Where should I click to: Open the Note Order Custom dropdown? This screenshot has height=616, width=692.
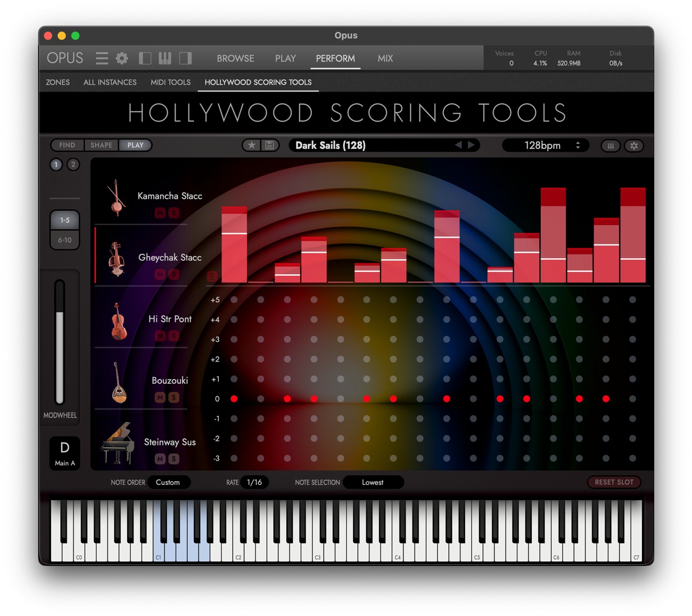(168, 482)
